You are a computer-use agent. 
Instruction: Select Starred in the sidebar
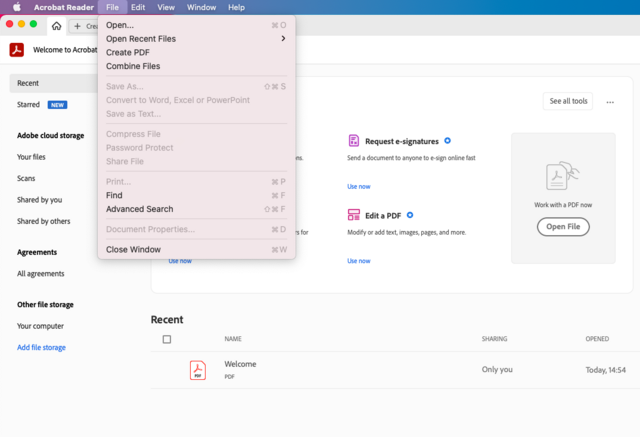[28, 105]
